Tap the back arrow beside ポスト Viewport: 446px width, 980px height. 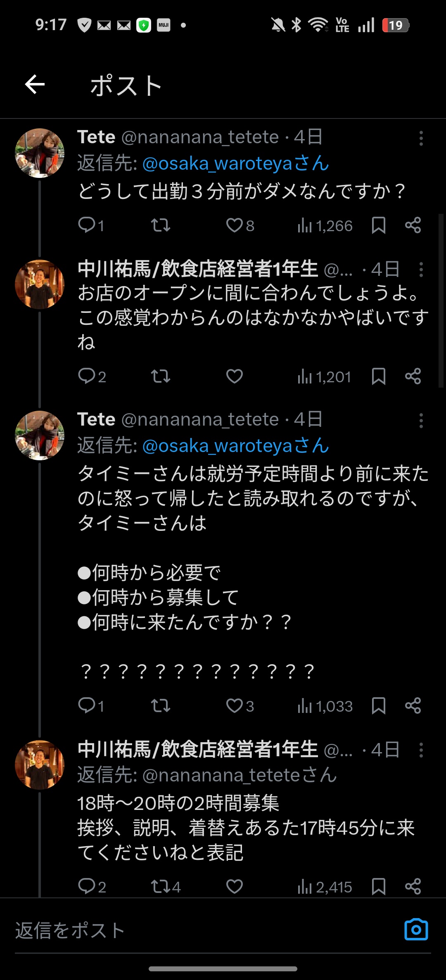tap(35, 85)
